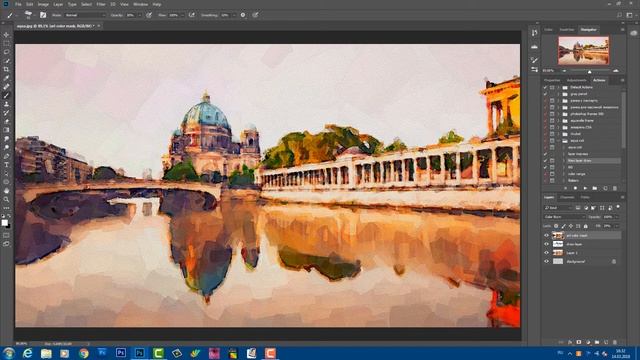Open the layer Fill dropdown
The image size is (640, 360).
616,226
